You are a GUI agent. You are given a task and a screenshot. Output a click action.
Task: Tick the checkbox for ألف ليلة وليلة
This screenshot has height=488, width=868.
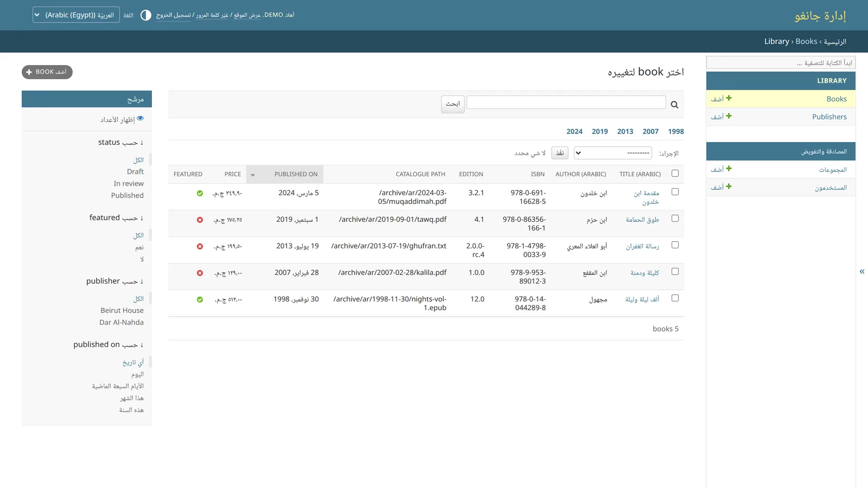coord(675,298)
